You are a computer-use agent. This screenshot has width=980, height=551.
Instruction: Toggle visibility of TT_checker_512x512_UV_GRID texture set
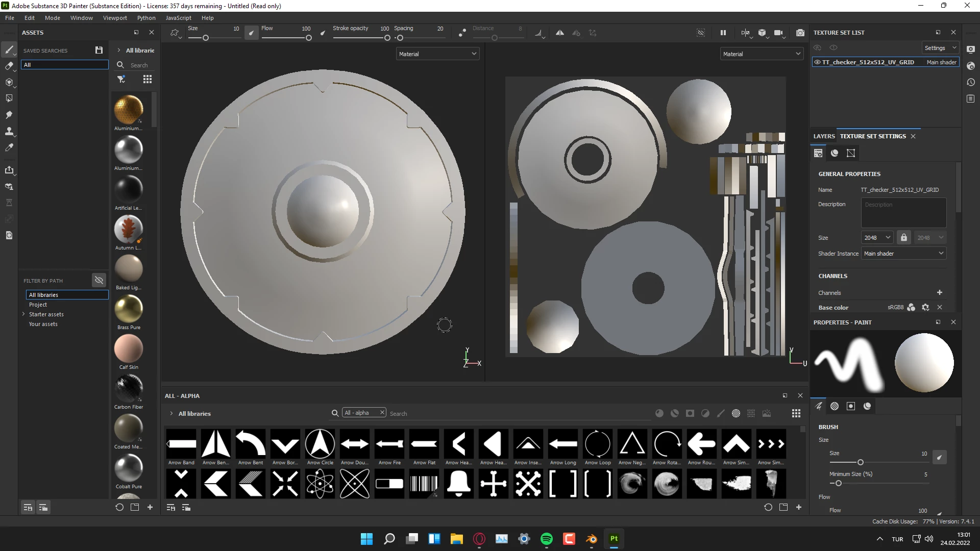click(817, 62)
